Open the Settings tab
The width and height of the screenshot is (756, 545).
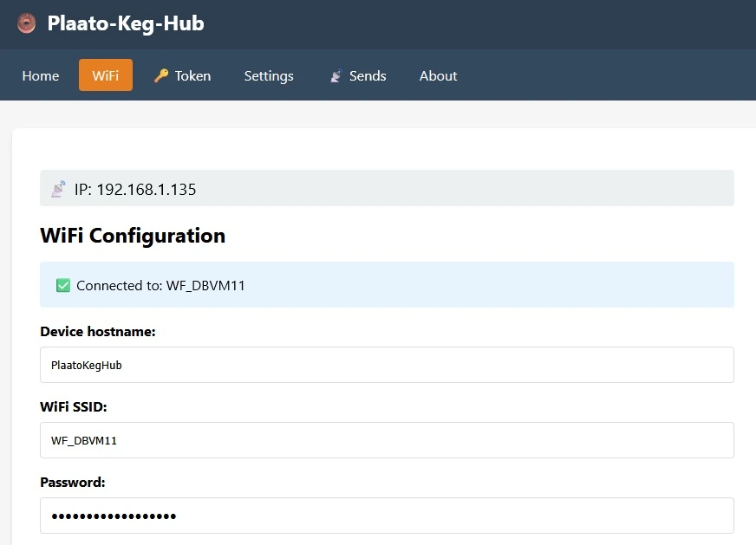tap(269, 76)
